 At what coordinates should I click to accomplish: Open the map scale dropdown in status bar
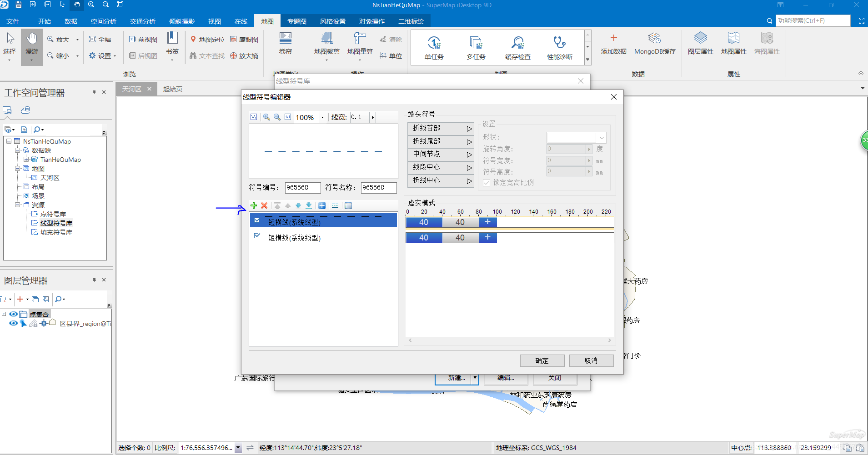tap(237, 448)
